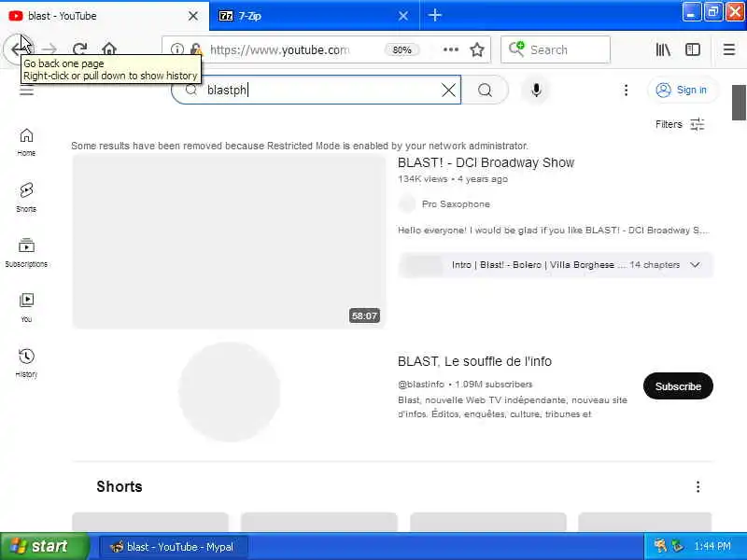
Task: Open History in the YouTube sidebar
Action: (26, 363)
